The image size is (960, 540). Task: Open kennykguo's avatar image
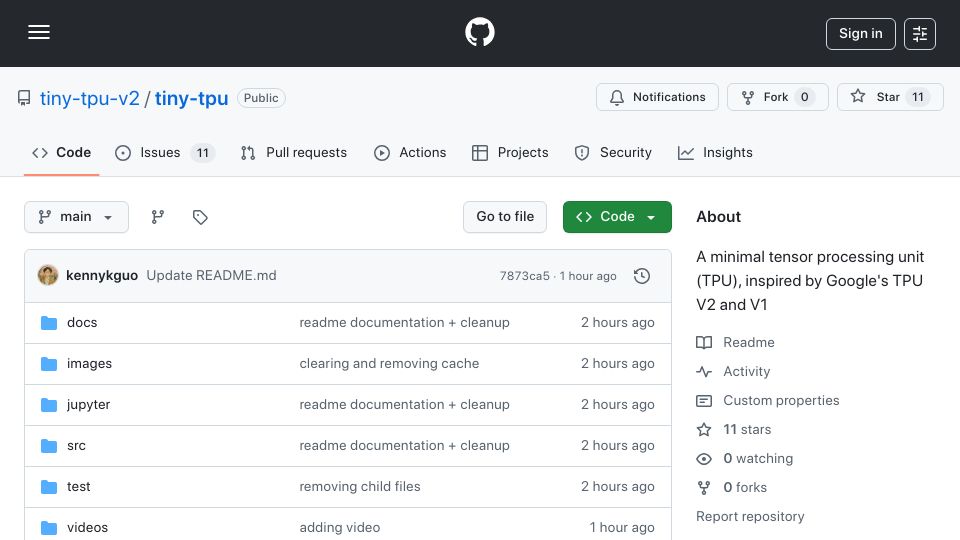(x=48, y=276)
